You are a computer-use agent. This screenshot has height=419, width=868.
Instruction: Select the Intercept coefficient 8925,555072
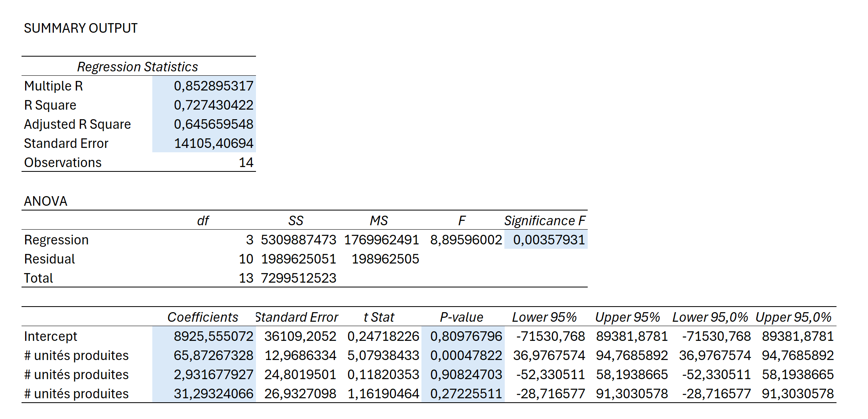(213, 336)
